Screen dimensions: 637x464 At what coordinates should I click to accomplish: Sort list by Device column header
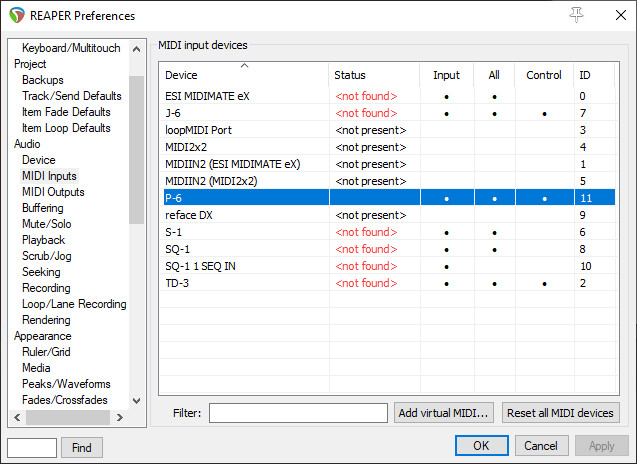pyautogui.click(x=244, y=75)
